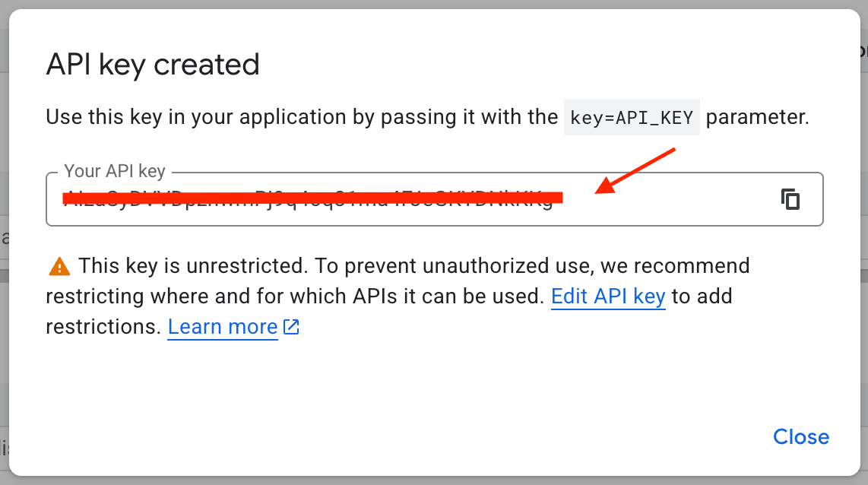Click the external link icon beside Learn more
This screenshot has width=868, height=485.
[x=291, y=327]
